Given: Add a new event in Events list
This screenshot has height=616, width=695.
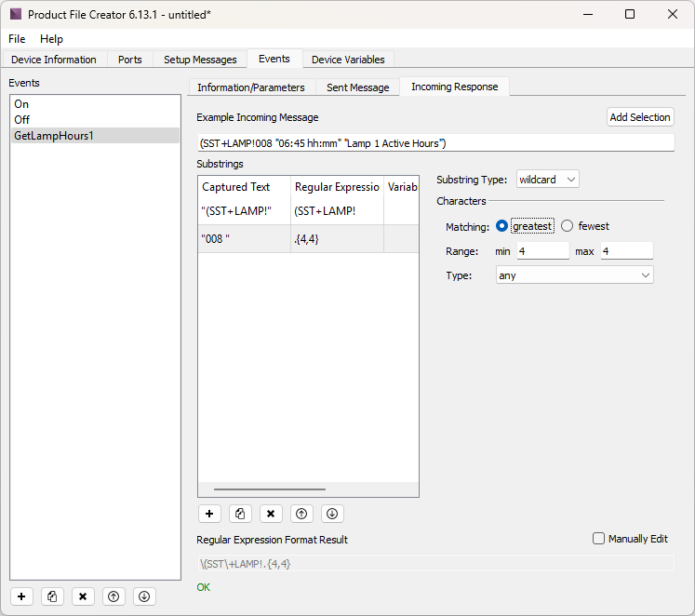Looking at the screenshot, I should pyautogui.click(x=22, y=596).
